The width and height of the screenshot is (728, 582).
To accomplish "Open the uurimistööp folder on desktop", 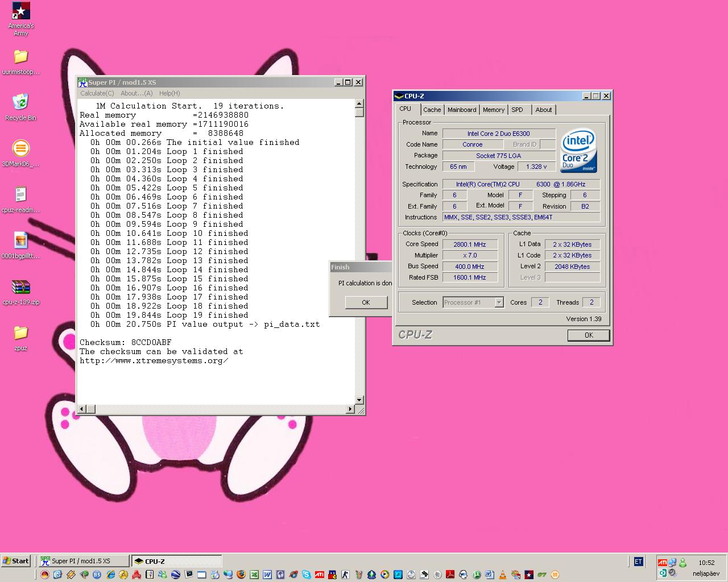I will coord(21,63).
